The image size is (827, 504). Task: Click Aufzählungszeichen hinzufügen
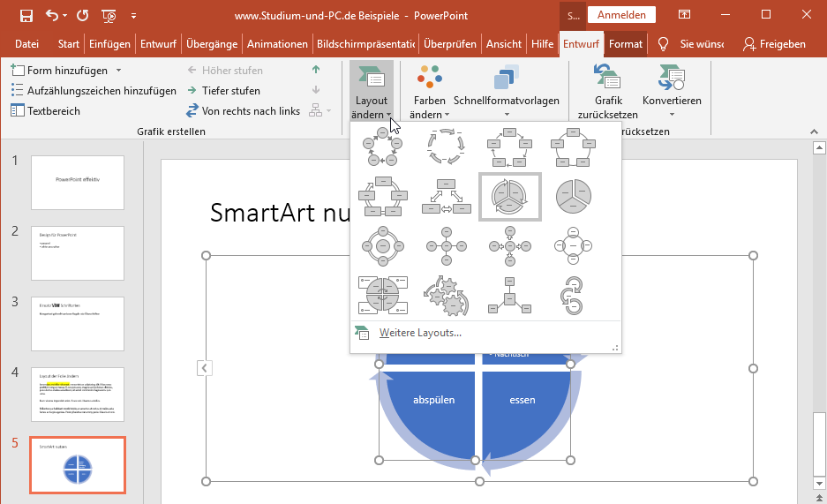tap(94, 91)
